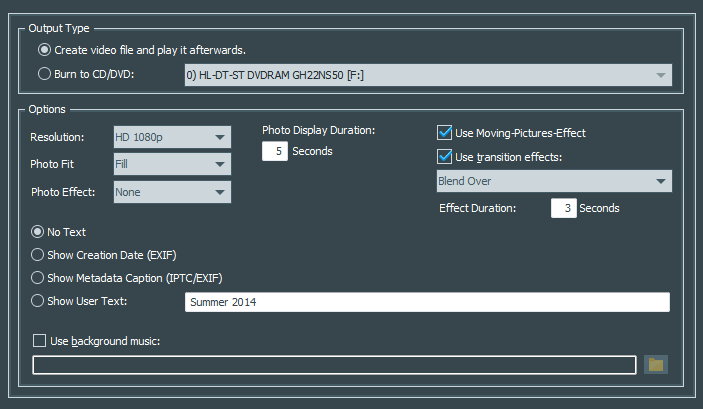
Task: Click the user text field containing Summer 2014
Action: (x=426, y=302)
